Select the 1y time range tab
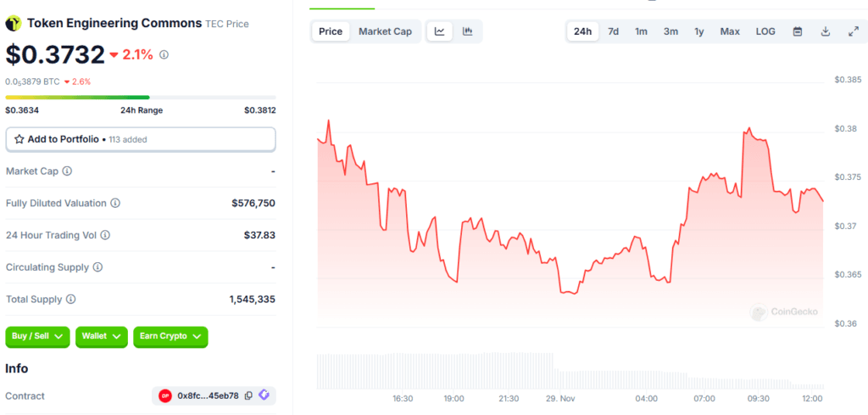The height and width of the screenshot is (415, 868). (699, 31)
